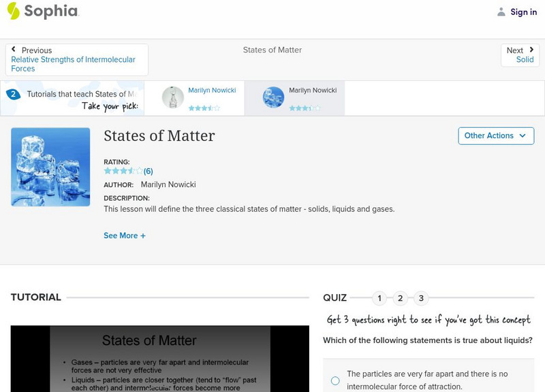The width and height of the screenshot is (545, 392).
Task: Click the ice-crystal tutorial avatar icon
Action: [273, 97]
